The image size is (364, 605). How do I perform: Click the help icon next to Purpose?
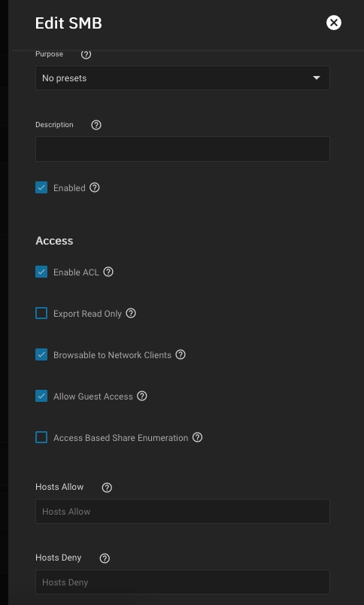86,54
